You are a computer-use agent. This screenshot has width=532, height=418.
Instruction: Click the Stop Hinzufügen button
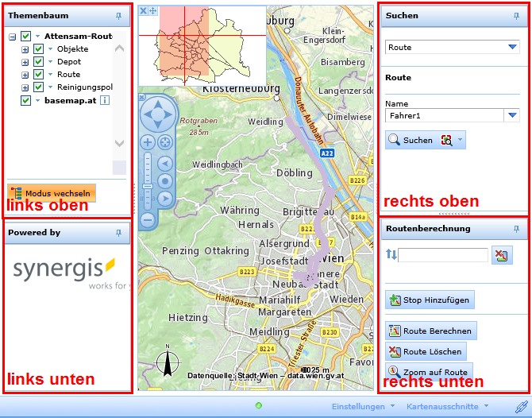(x=429, y=300)
